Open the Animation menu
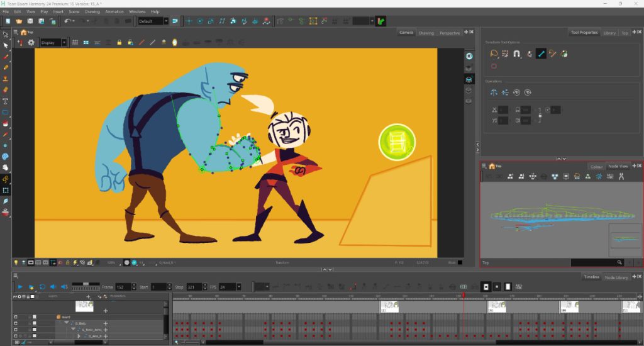 (114, 11)
